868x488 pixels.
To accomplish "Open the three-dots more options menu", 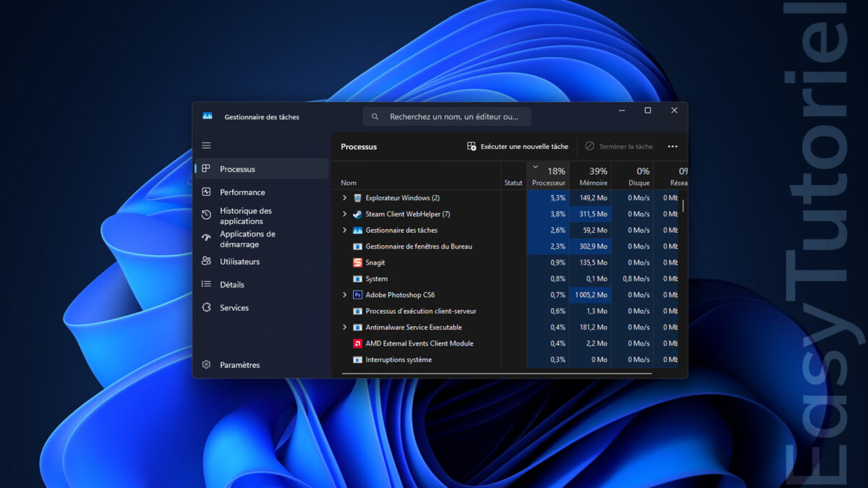I will (673, 146).
